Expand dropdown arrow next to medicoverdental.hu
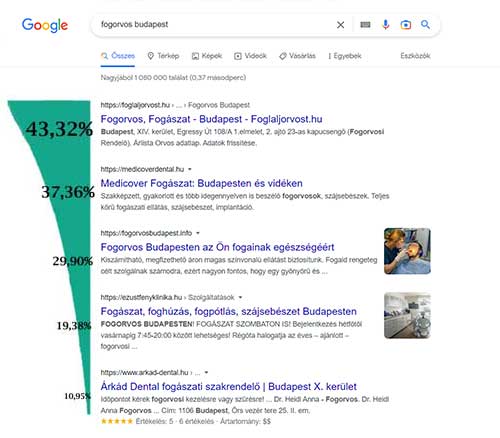500x438 pixels. click(190, 169)
